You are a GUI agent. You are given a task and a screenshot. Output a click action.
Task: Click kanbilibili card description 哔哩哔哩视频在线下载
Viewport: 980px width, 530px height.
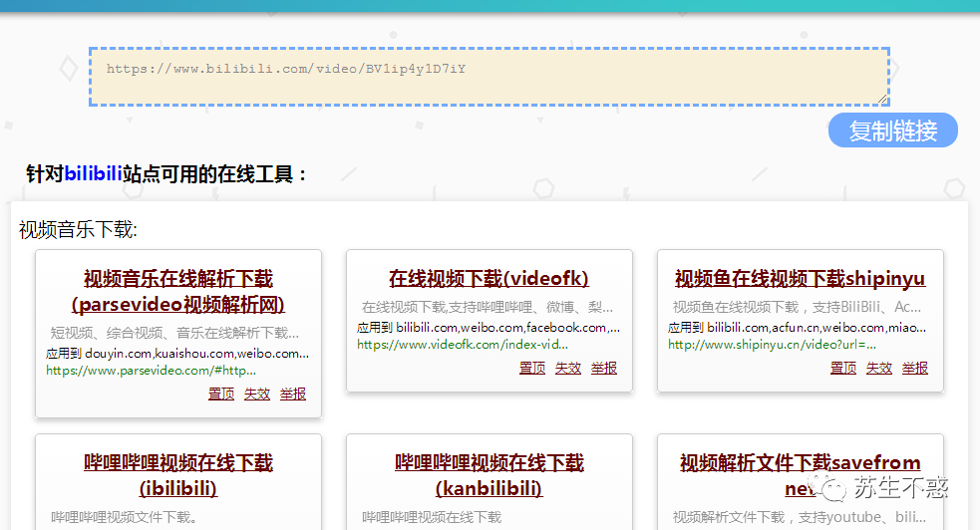[432, 517]
